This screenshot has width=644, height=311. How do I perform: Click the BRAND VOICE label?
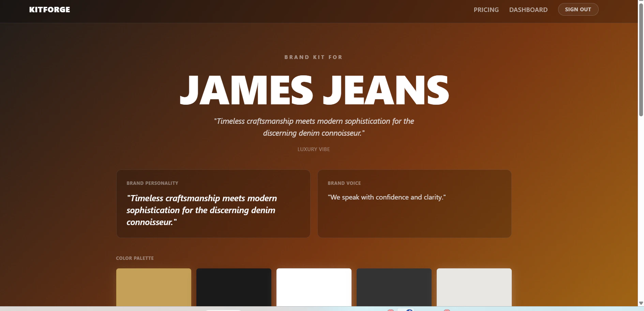(x=344, y=183)
